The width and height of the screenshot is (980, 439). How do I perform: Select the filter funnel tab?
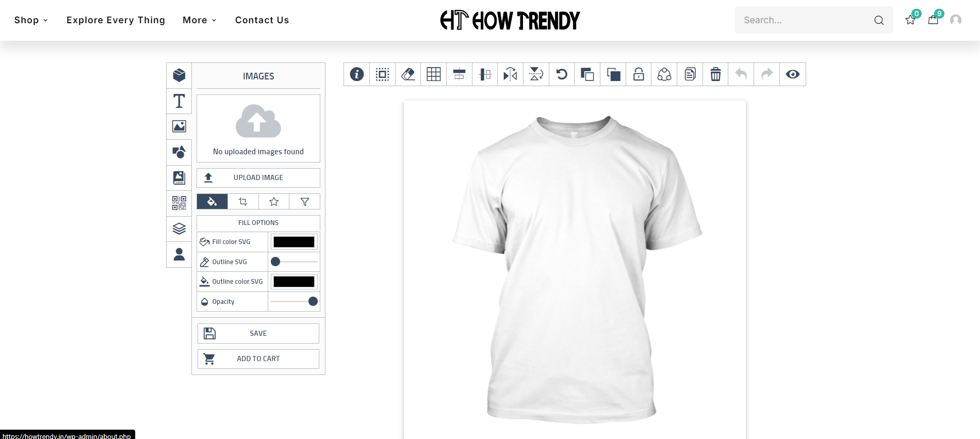coord(305,202)
